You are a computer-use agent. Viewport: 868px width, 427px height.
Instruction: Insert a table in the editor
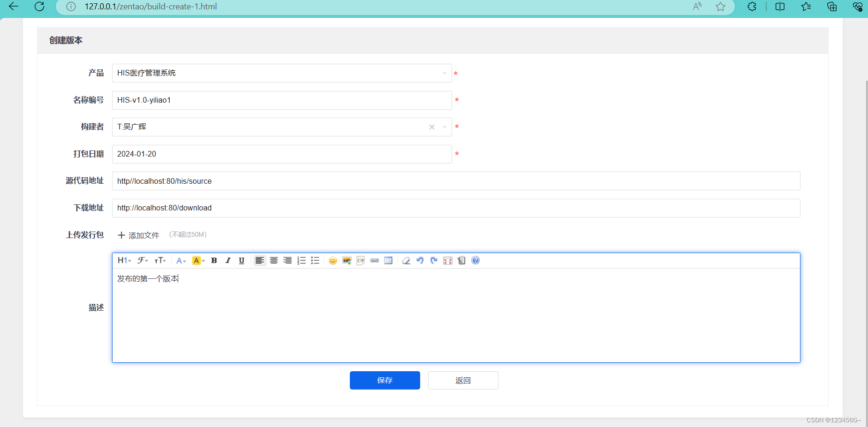coord(388,261)
